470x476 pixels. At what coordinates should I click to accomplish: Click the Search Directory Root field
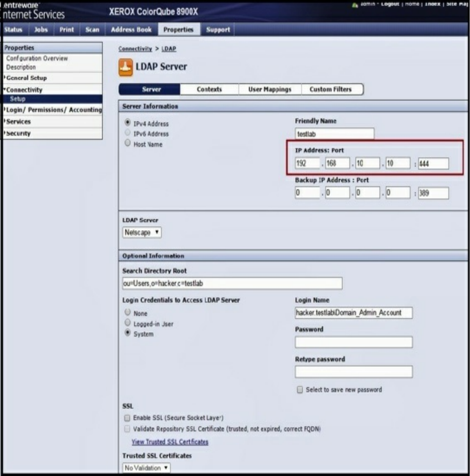(232, 283)
